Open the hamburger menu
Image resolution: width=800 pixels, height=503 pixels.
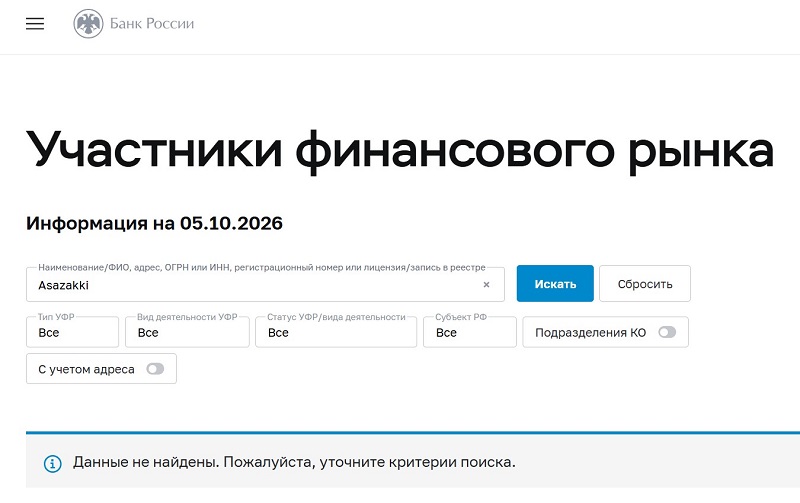point(35,24)
